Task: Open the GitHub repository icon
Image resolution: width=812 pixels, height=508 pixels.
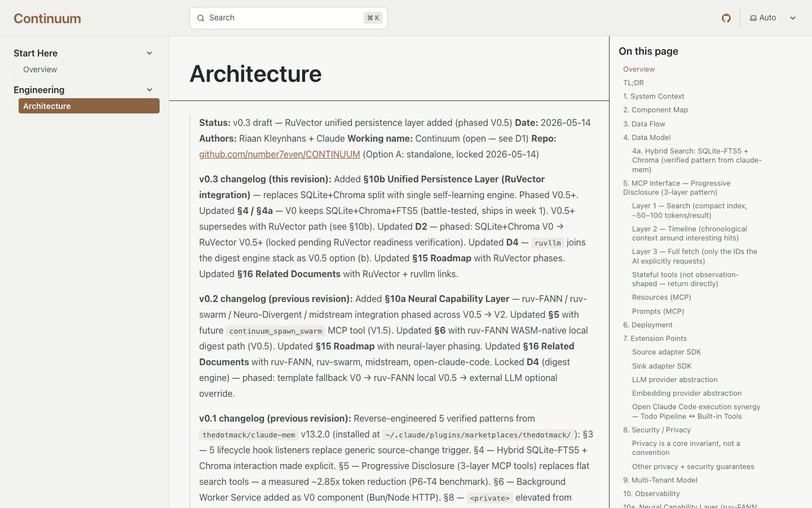Action: point(726,18)
